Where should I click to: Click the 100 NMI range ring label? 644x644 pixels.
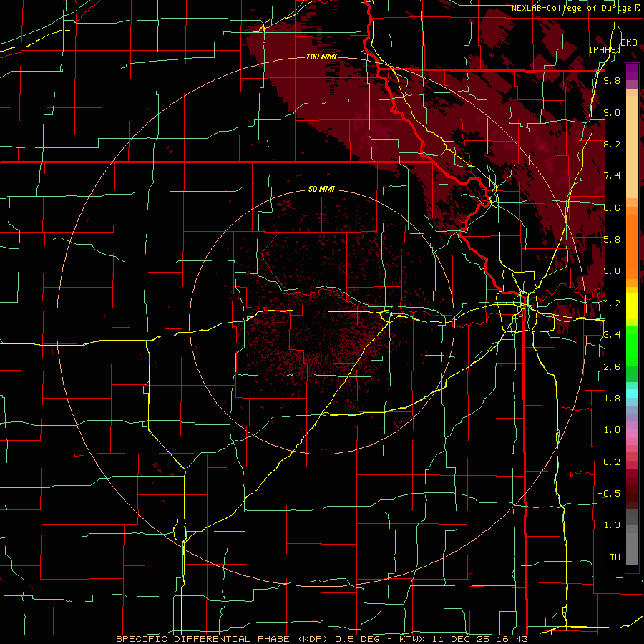(x=321, y=57)
